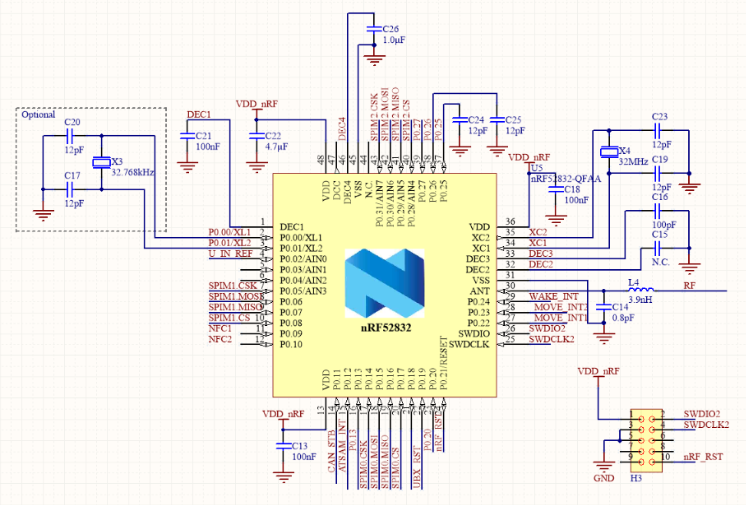The width and height of the screenshot is (746, 505).
Task: Click the GND symbol beside header H3
Action: pos(604,465)
